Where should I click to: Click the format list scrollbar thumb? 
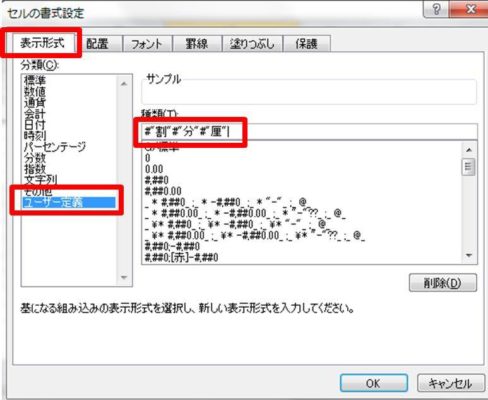469,167
